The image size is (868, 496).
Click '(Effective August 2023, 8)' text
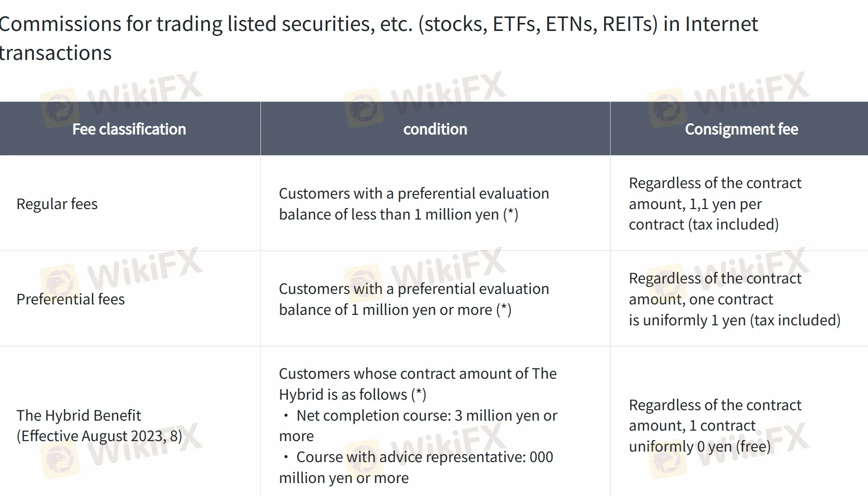click(99, 436)
